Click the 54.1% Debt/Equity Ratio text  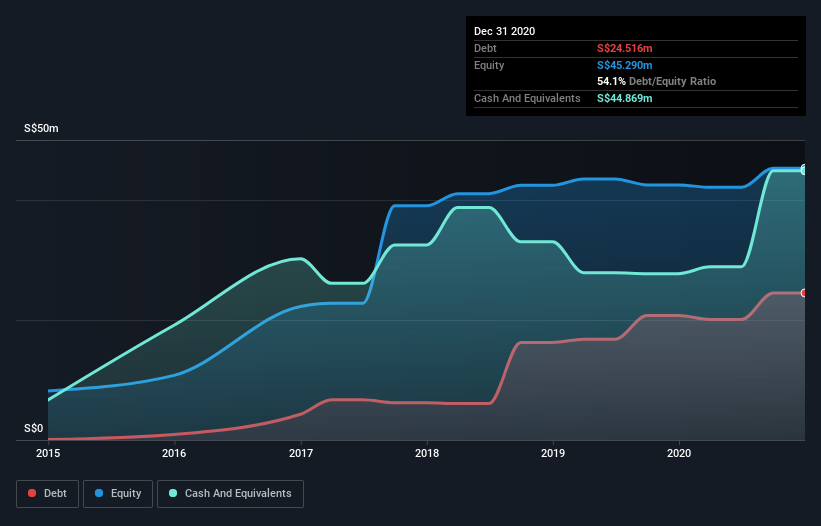click(x=657, y=81)
